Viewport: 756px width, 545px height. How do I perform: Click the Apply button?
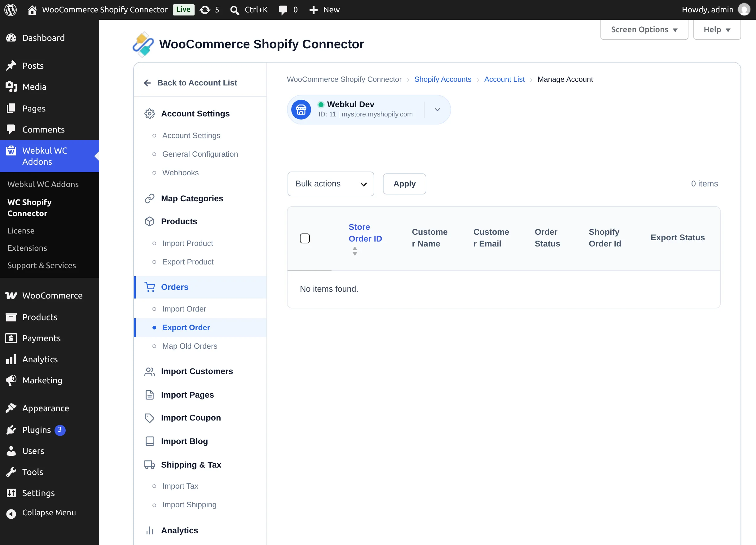(x=404, y=184)
